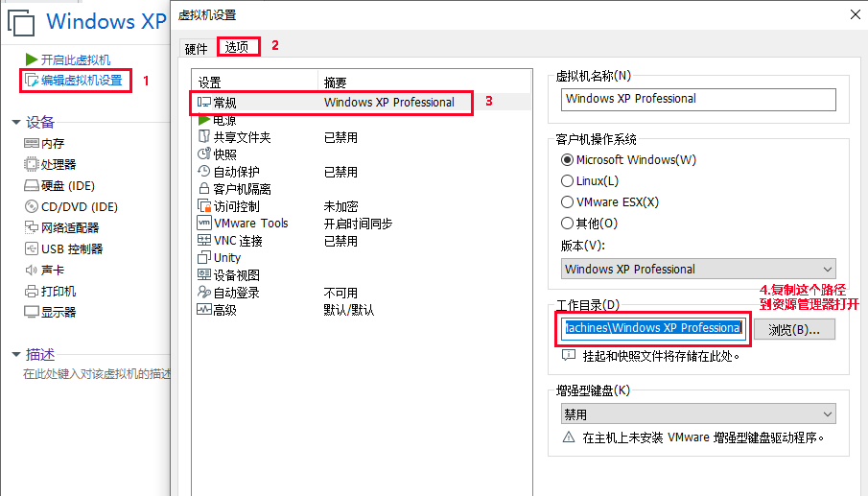Click the 摘要 column header

pyautogui.click(x=335, y=83)
